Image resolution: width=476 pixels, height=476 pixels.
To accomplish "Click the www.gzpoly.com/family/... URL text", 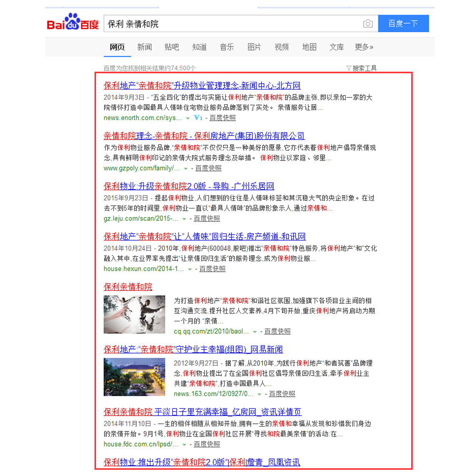I will 141,168.
